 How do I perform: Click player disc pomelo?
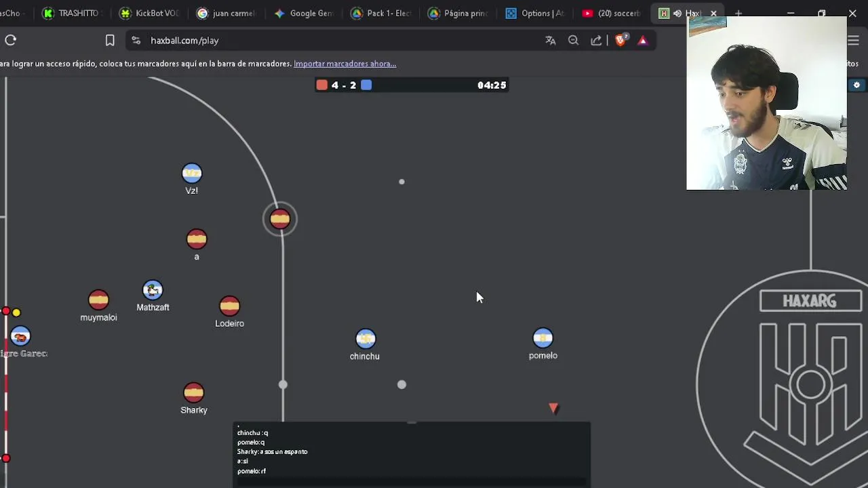543,338
